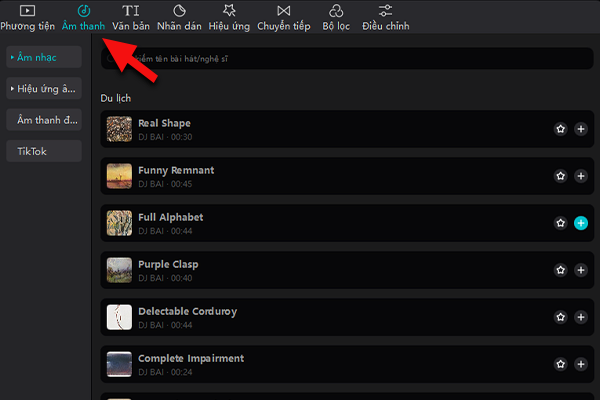The width and height of the screenshot is (600, 400).
Task: Expand the Hiệu ứng â... sidebar category
Action: pyautogui.click(x=42, y=89)
